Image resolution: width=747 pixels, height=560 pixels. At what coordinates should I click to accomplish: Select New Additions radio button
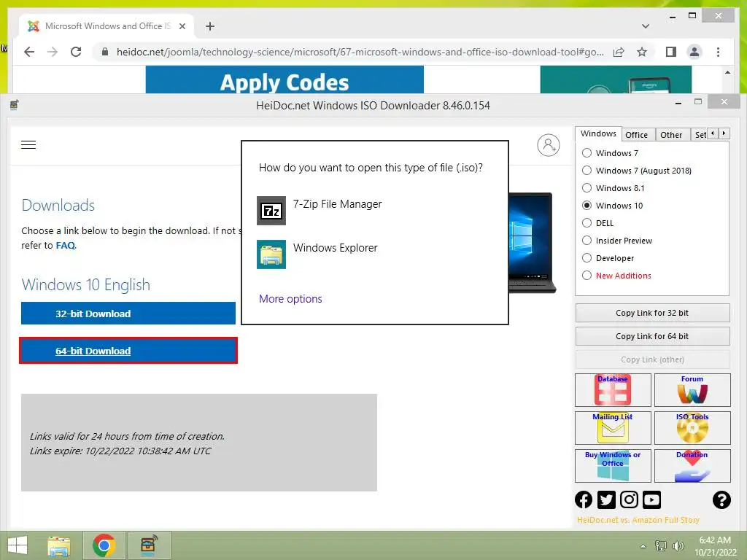587,275
